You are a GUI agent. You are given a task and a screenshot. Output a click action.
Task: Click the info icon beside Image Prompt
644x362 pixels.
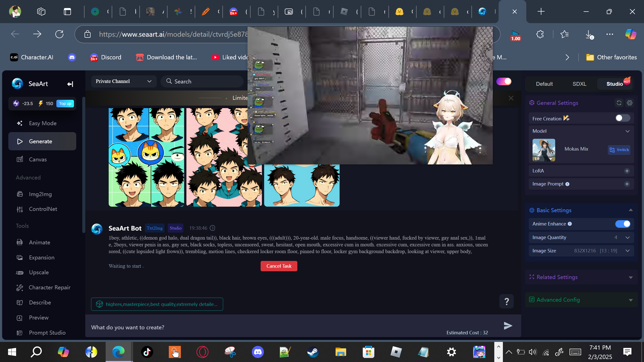(x=567, y=184)
